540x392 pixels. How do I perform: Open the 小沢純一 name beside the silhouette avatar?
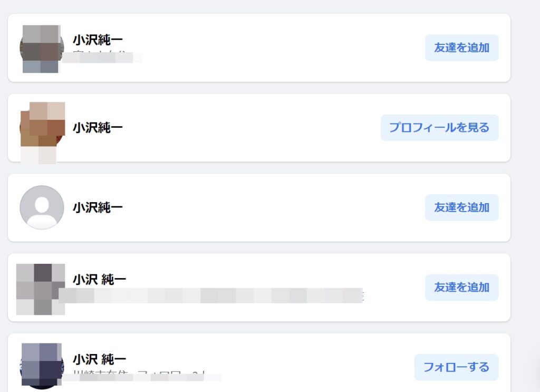[x=98, y=208]
